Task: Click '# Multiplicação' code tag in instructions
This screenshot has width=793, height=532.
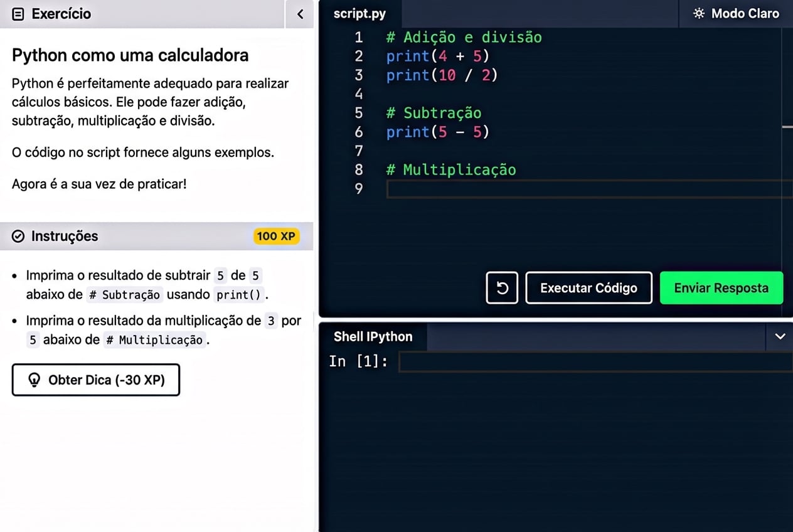Action: pyautogui.click(x=154, y=340)
